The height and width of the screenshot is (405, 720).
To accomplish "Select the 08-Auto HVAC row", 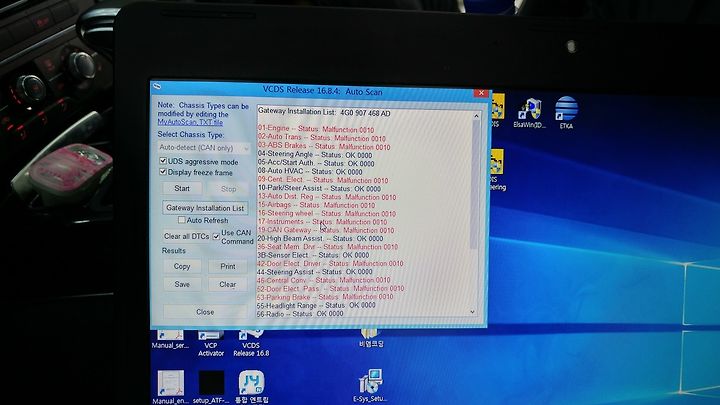I will [310, 171].
